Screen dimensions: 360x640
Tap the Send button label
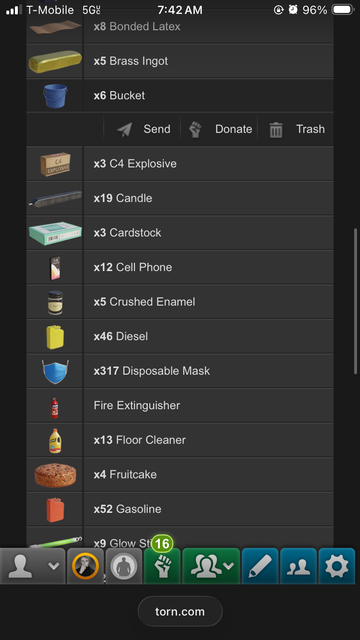pos(157,129)
